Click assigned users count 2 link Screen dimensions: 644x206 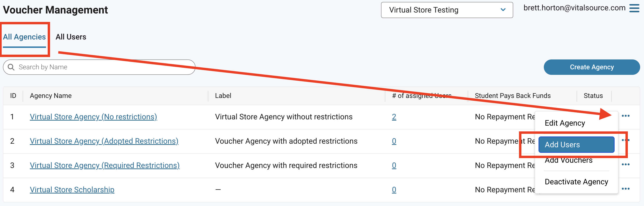point(394,117)
